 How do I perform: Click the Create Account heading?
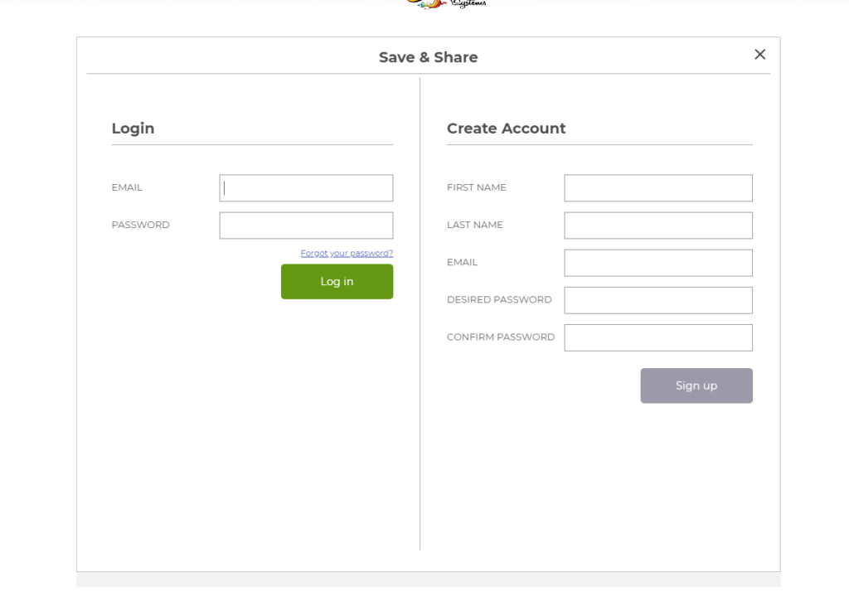tap(506, 129)
